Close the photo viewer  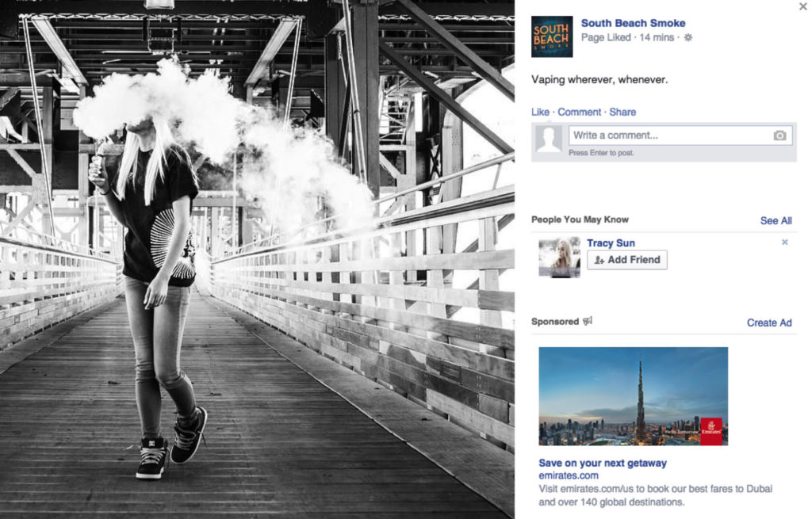[802, 6]
